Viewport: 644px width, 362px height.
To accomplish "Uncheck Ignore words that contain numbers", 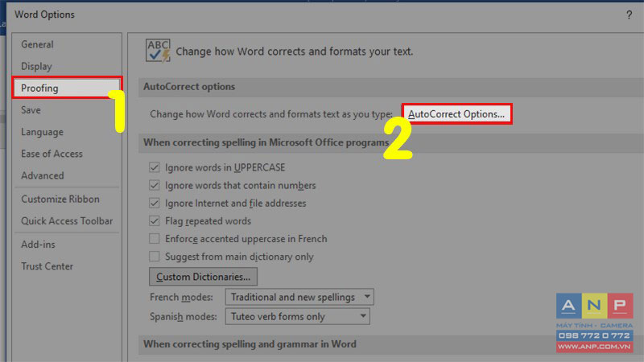I will tap(155, 185).
